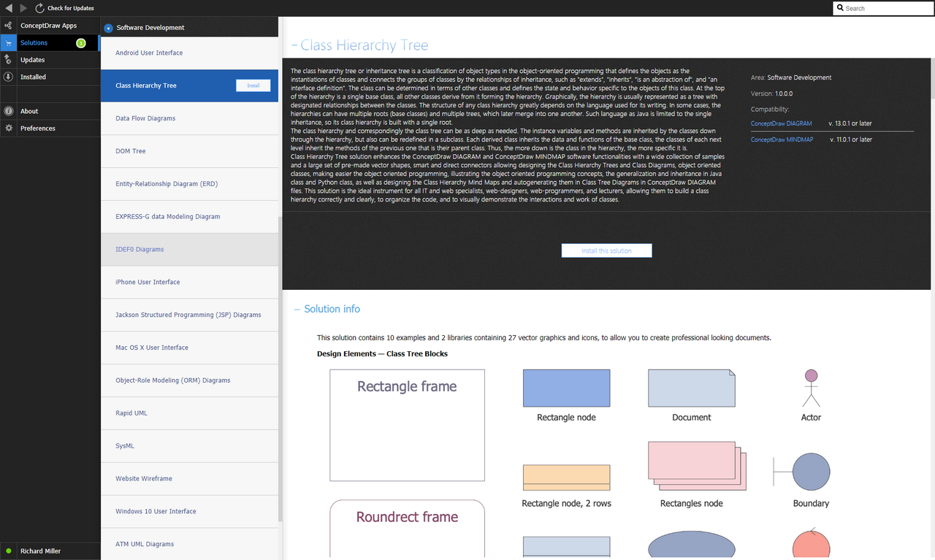The width and height of the screenshot is (935, 560).
Task: Click the Solutions cart icon
Action: point(7,43)
